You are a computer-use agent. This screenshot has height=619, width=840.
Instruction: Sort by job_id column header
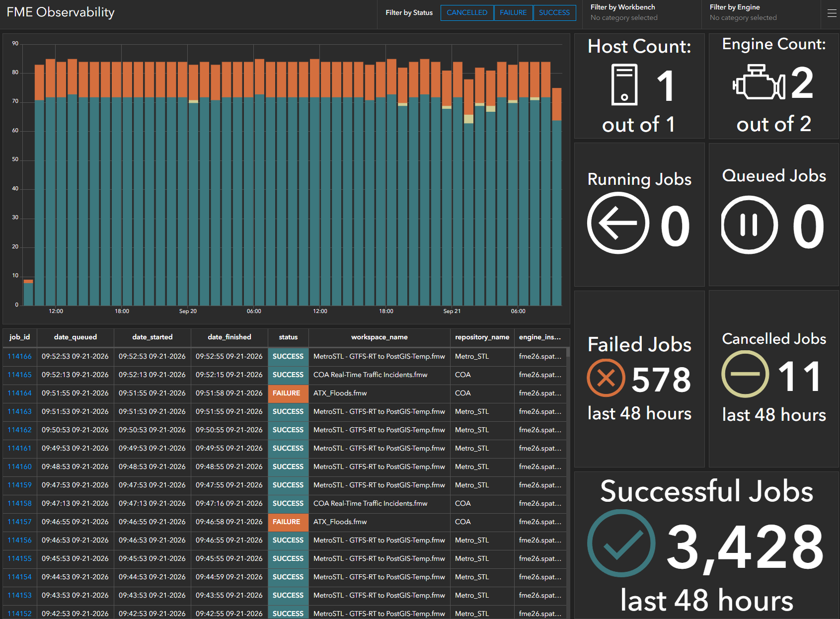(x=20, y=337)
